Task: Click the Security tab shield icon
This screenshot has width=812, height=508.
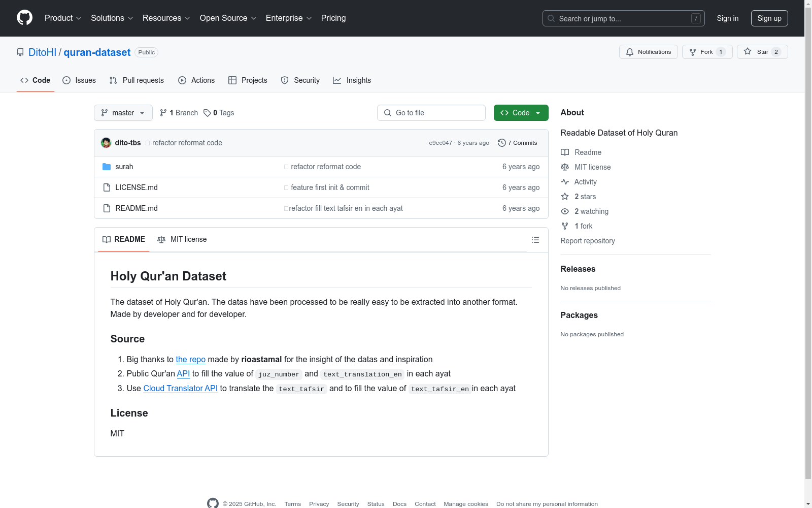Action: [285, 80]
